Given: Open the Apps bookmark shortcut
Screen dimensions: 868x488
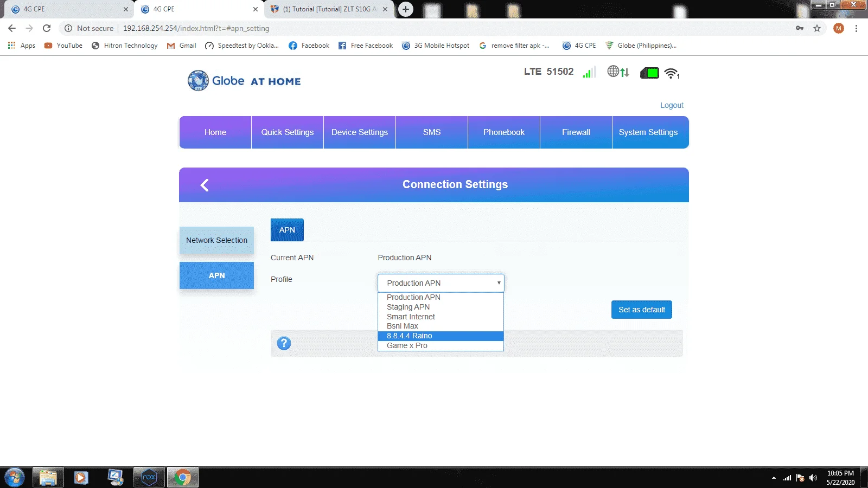Looking at the screenshot, I should tap(22, 46).
